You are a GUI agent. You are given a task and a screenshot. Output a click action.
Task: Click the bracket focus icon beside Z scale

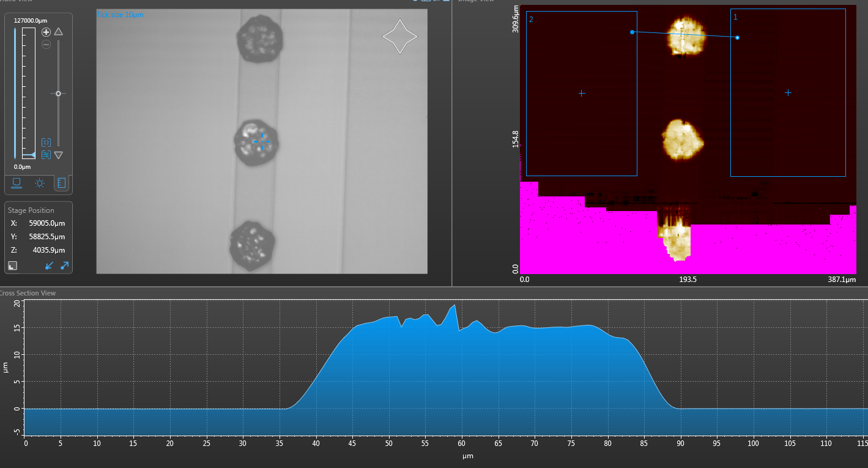point(46,142)
